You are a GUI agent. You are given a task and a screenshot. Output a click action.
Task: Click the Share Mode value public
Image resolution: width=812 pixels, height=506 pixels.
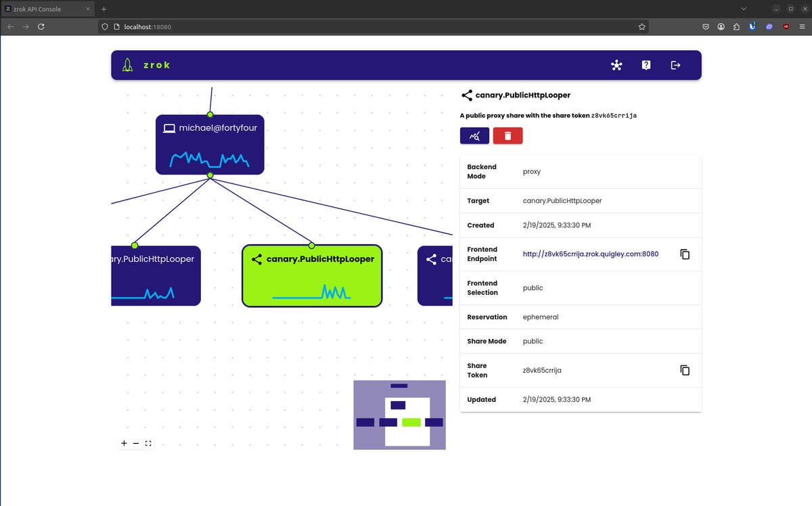pyautogui.click(x=533, y=342)
